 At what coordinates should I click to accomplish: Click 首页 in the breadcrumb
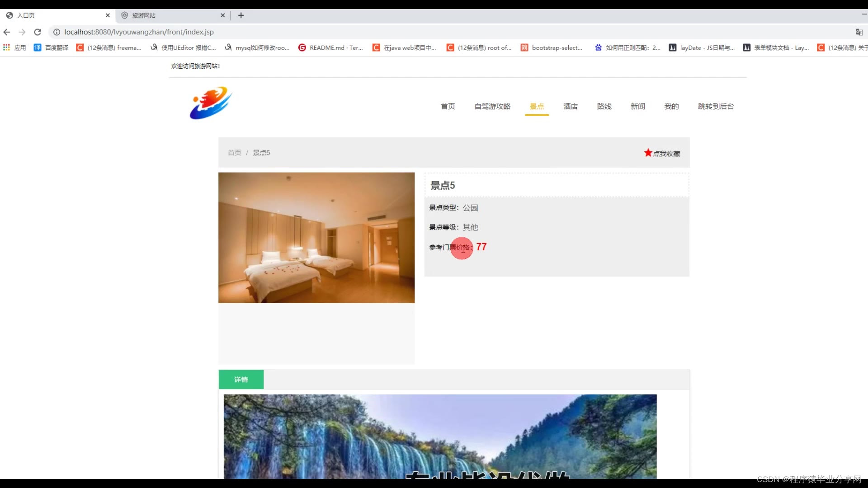pos(234,153)
